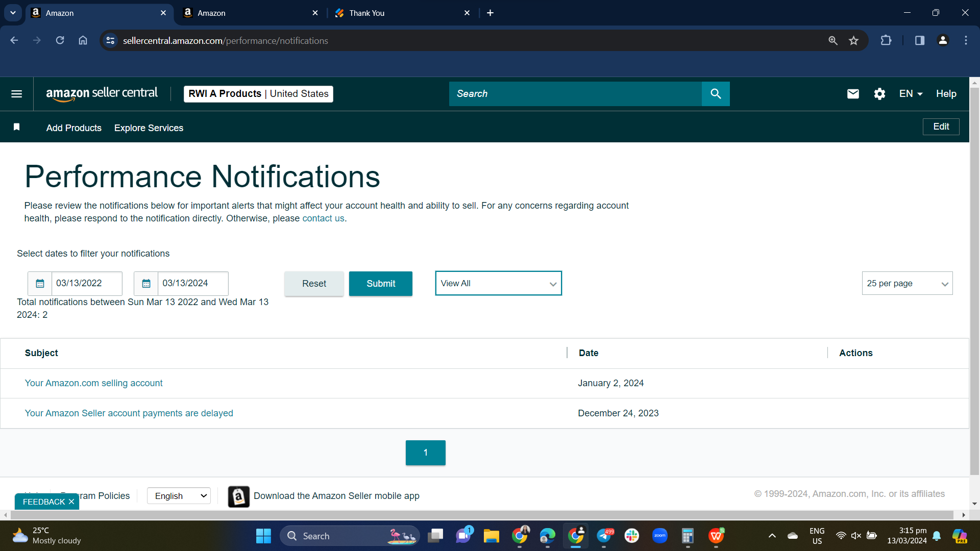Open a new browser tab

490,13
